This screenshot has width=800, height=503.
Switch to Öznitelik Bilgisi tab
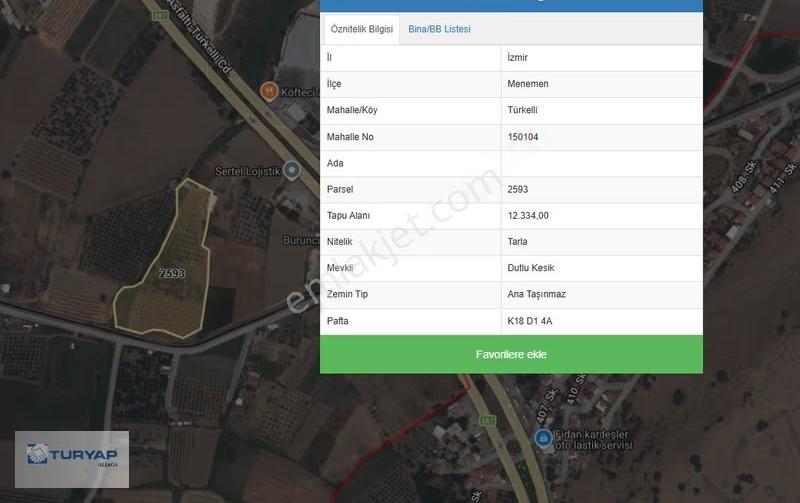click(x=362, y=29)
